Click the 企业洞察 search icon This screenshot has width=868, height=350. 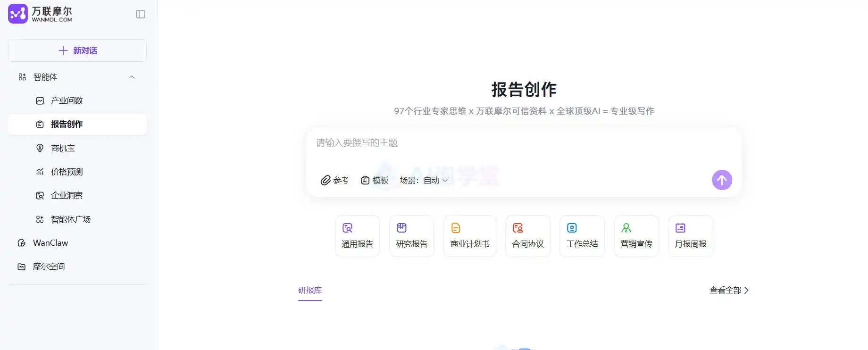(40, 195)
